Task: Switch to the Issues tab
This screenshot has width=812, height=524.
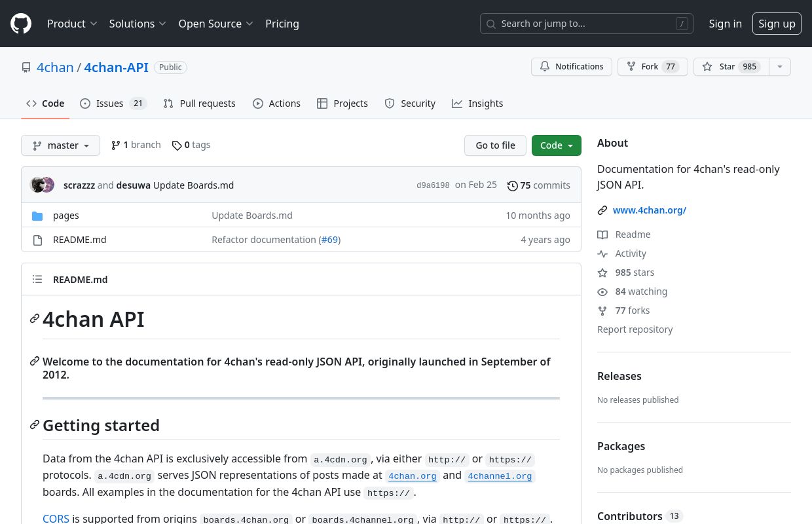Action: (113, 103)
